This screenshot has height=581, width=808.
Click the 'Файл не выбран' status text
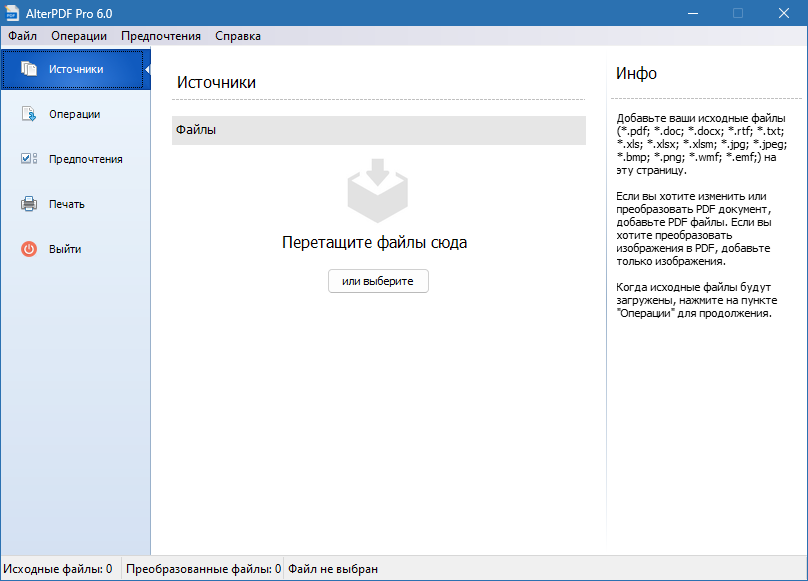tap(333, 569)
